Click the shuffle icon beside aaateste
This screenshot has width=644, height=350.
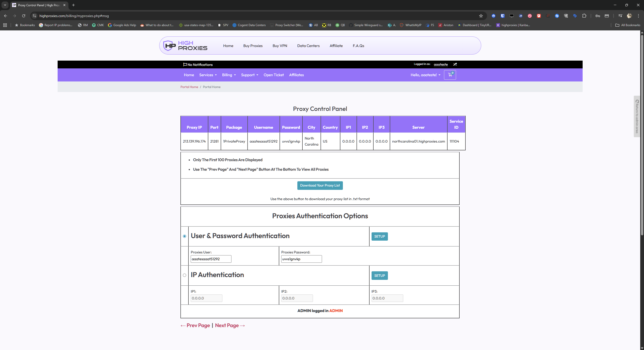(455, 64)
